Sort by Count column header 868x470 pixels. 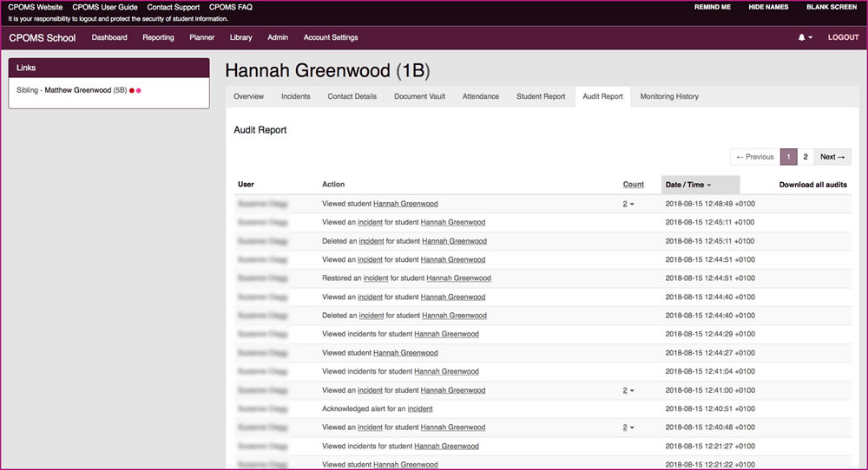tap(634, 185)
